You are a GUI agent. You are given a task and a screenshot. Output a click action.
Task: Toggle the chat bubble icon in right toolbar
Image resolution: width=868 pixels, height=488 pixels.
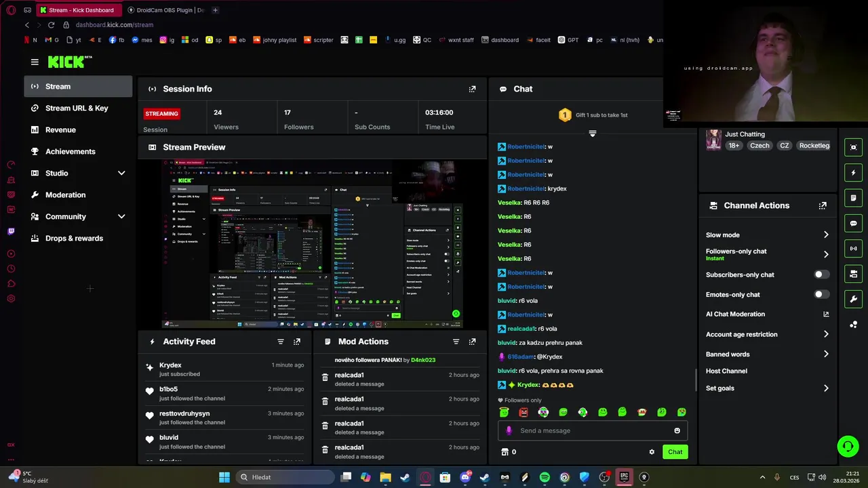854,223
